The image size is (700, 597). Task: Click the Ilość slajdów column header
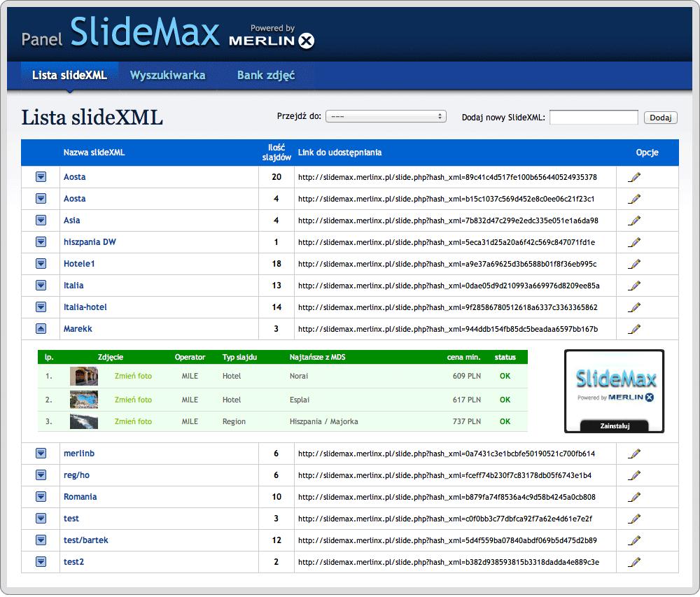[x=276, y=153]
